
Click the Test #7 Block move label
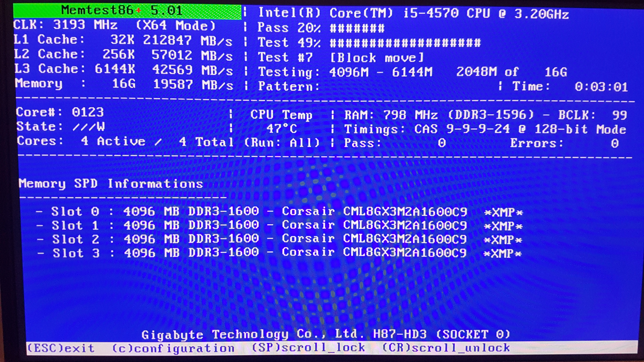[341, 57]
